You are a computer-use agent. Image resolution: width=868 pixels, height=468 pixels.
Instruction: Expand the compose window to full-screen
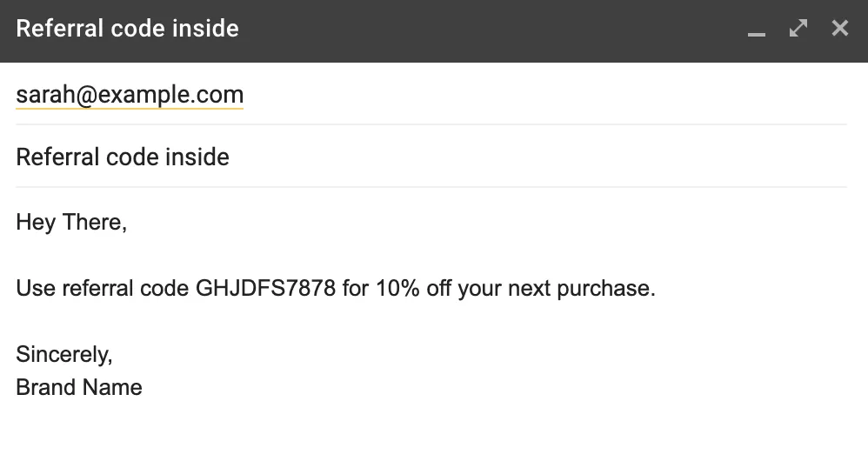pyautogui.click(x=798, y=28)
